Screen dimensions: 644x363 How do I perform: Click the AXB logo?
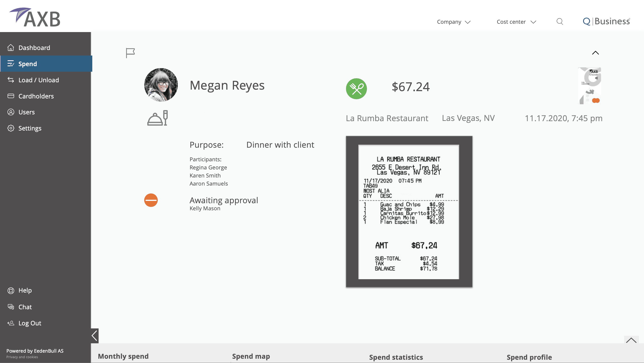pos(35,17)
